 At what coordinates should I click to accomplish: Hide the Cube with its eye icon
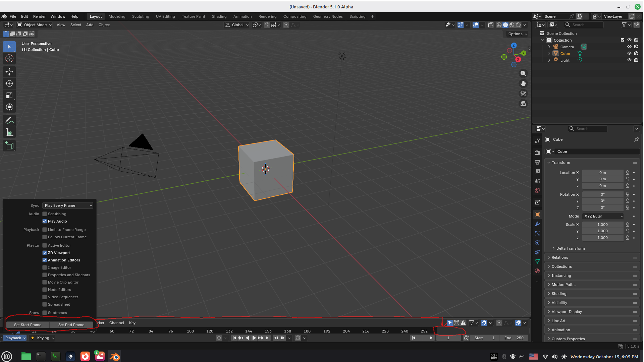tap(629, 53)
